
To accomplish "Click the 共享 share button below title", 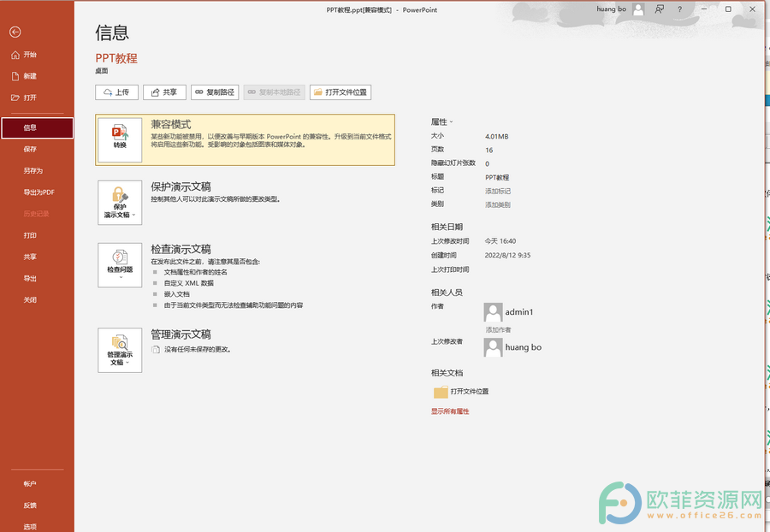I will pos(164,92).
